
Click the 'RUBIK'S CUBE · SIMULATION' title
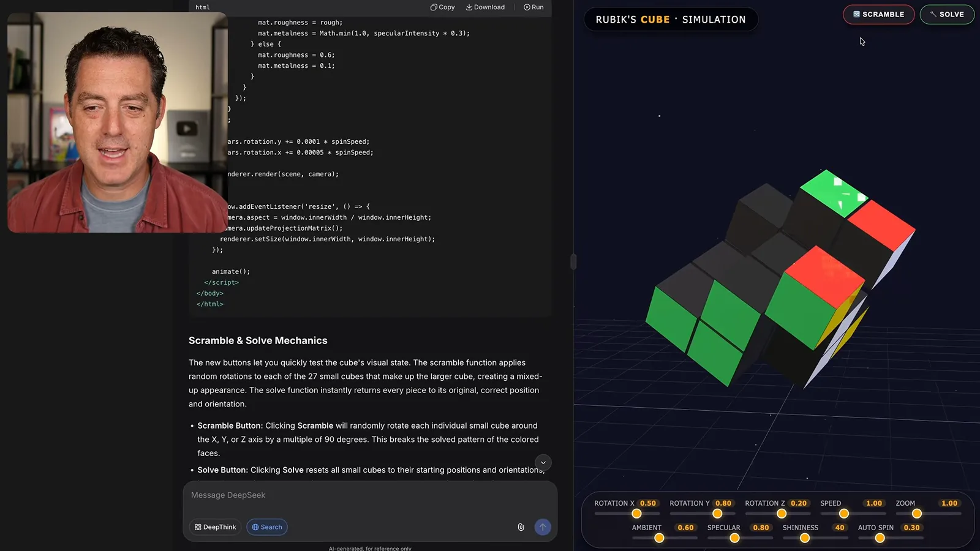[x=671, y=20]
